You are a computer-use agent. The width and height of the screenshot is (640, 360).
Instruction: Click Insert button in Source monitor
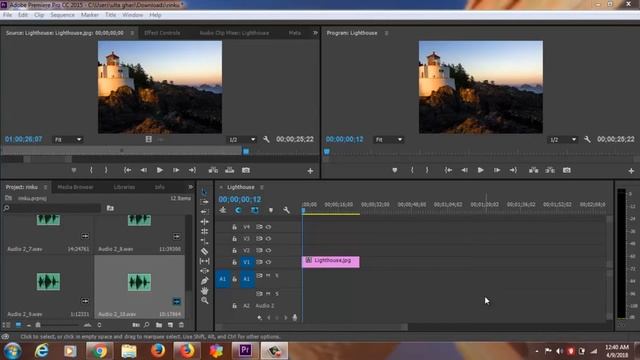pyautogui.click(x=213, y=170)
